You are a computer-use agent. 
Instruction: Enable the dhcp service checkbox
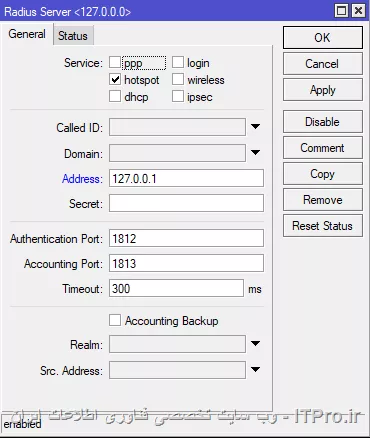click(x=115, y=97)
